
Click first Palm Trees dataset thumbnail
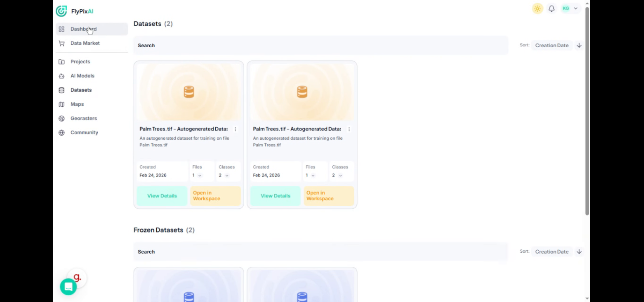[189, 92]
